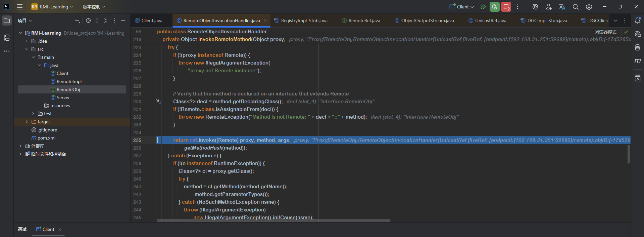Click the Resume Program debug icon
This screenshot has height=237, width=644.
pyautogui.click(x=483, y=7)
